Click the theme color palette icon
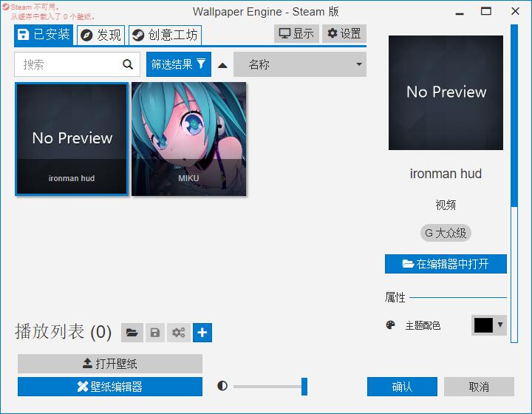The height and width of the screenshot is (414, 532). 391,325
